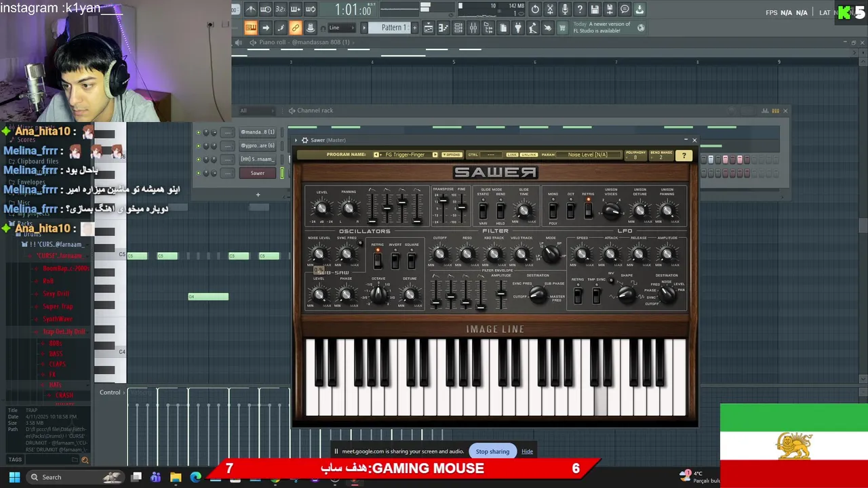Click the plug icon for plugin picker
Image resolution: width=868 pixels, height=488 pixels.
coord(518,28)
